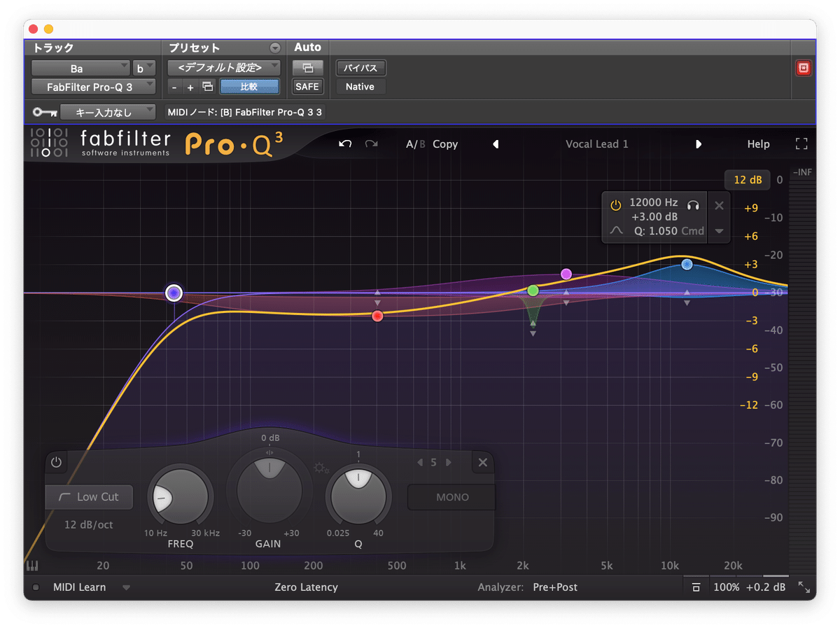The width and height of the screenshot is (840, 628).
Task: Click the automation enable icon under Auto
Action: 307,68
